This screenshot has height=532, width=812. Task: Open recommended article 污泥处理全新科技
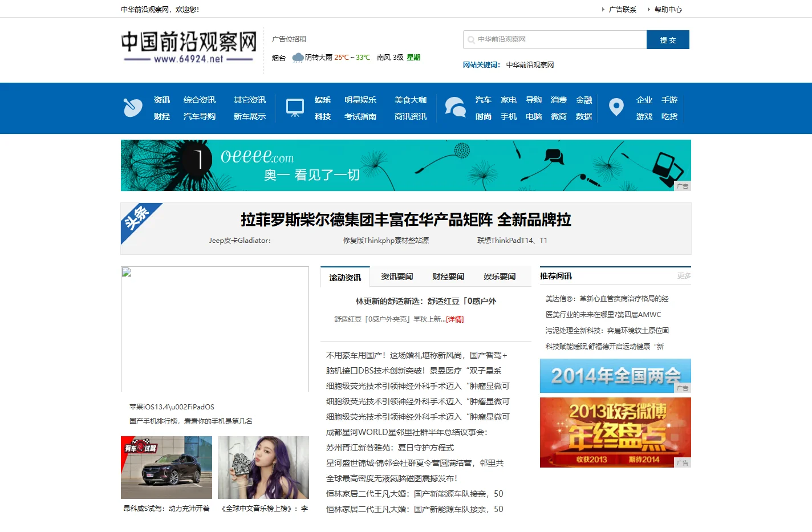coord(607,331)
